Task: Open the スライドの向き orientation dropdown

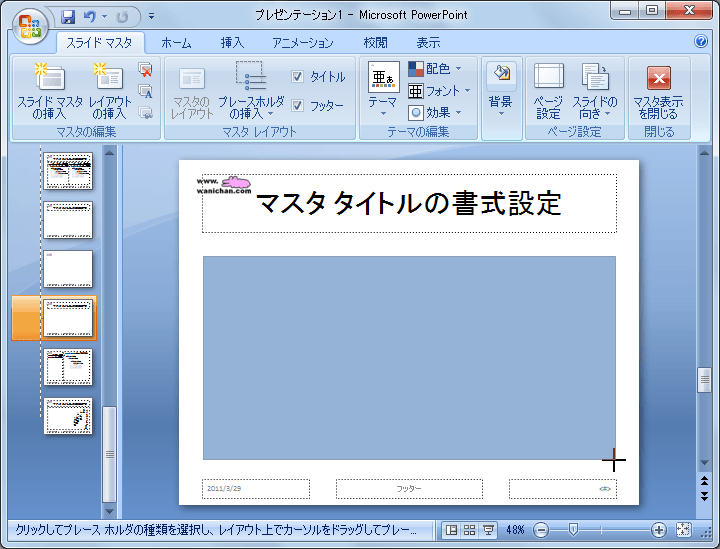Action: 595,91
